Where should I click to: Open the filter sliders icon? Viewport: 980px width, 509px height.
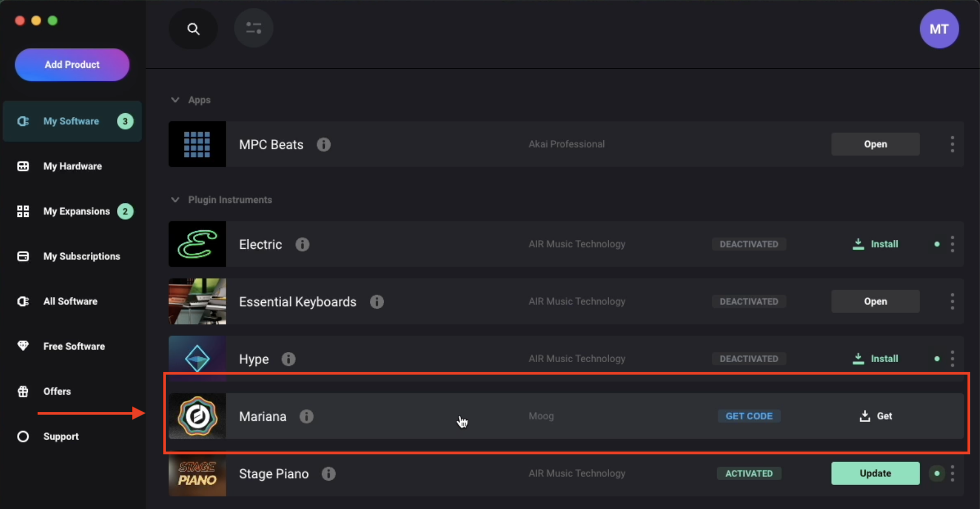pyautogui.click(x=254, y=28)
